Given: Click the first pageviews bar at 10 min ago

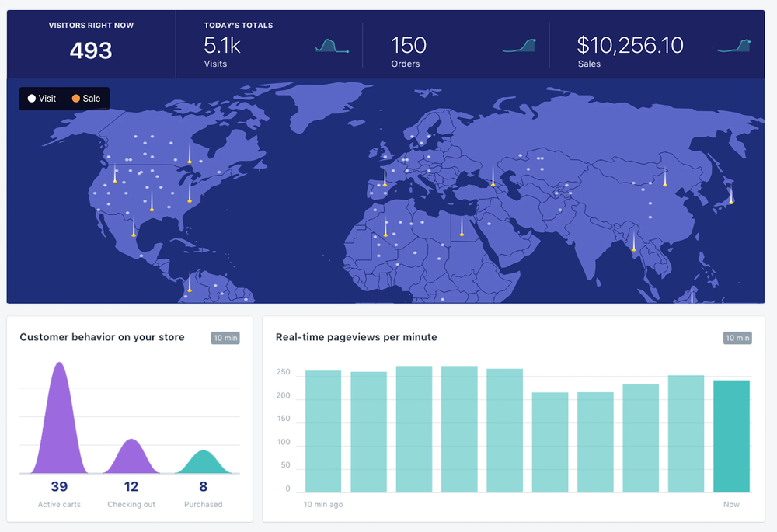Looking at the screenshot, I should point(323,431).
